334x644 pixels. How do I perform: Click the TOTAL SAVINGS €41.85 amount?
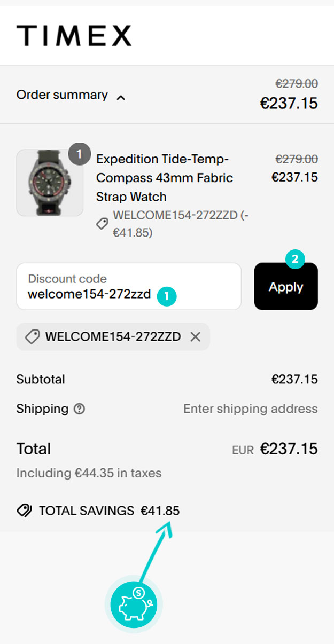(160, 511)
